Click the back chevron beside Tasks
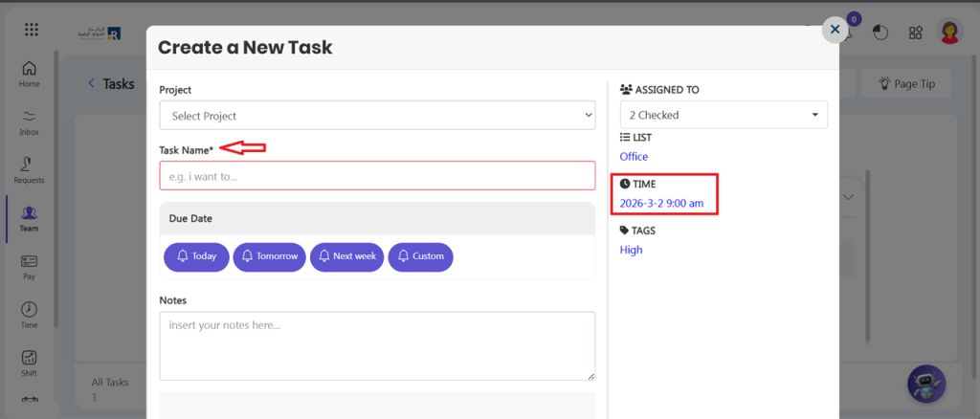980x419 pixels. click(92, 83)
